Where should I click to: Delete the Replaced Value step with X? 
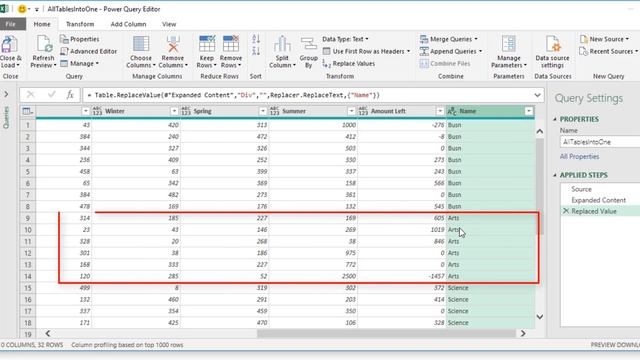[566, 211]
